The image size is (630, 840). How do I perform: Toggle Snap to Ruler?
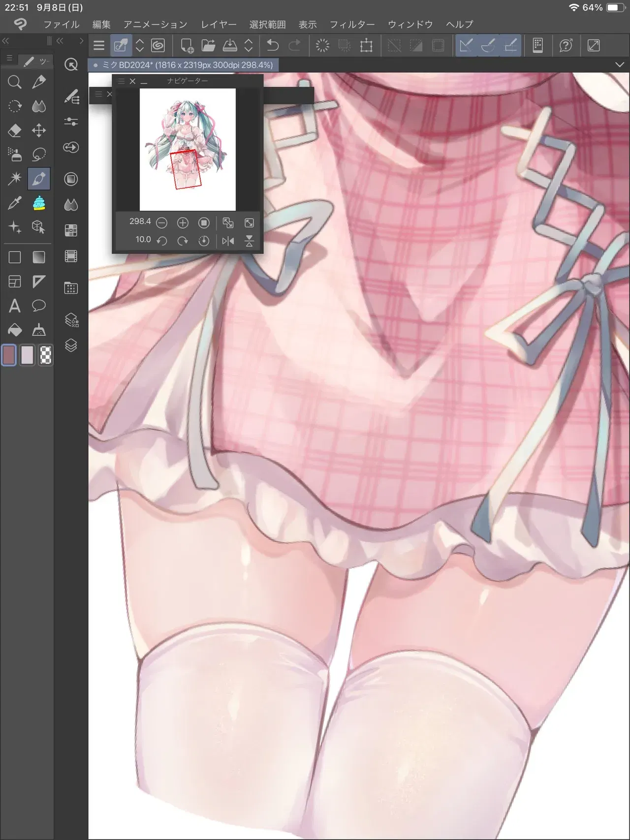(466, 46)
